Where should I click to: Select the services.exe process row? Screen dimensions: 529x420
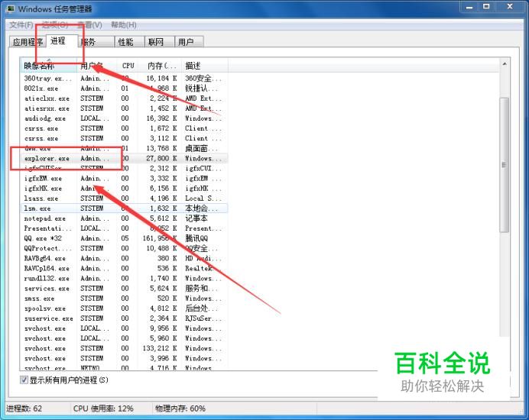(x=124, y=289)
